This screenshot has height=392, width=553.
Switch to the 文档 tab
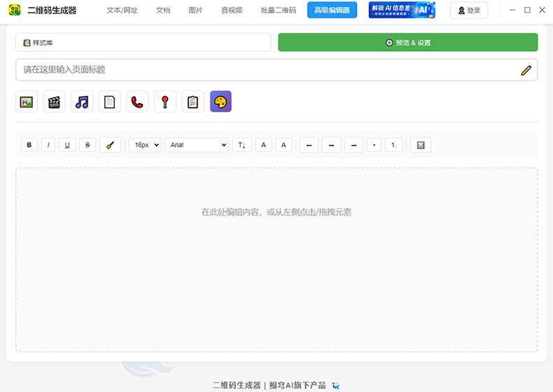tap(163, 10)
